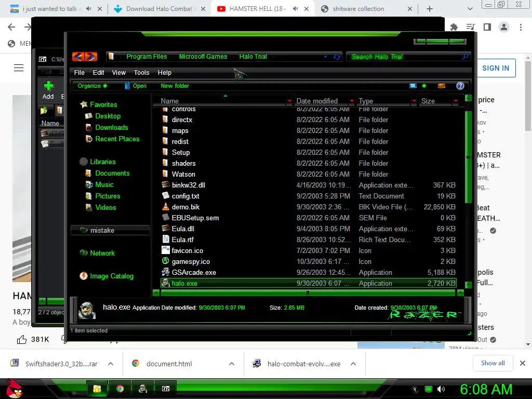Expand the Organize dropdown
The image size is (532, 399).
92,86
